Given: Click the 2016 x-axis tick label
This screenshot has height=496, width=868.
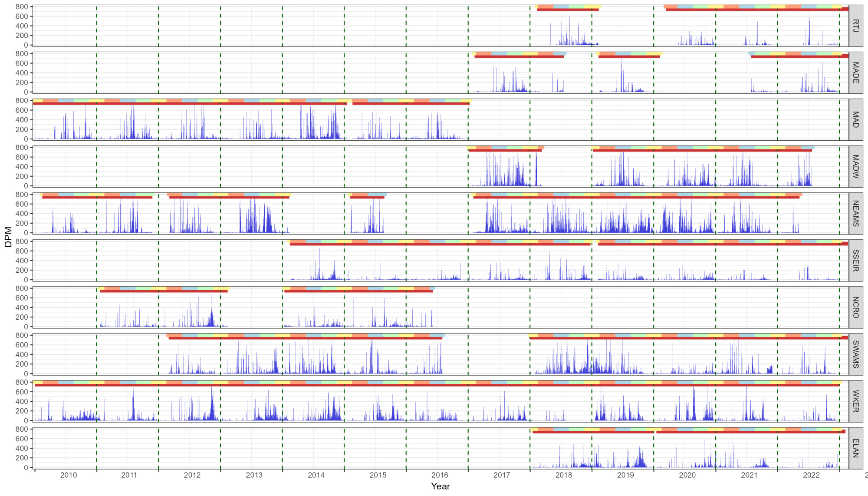Looking at the screenshot, I should [440, 475].
